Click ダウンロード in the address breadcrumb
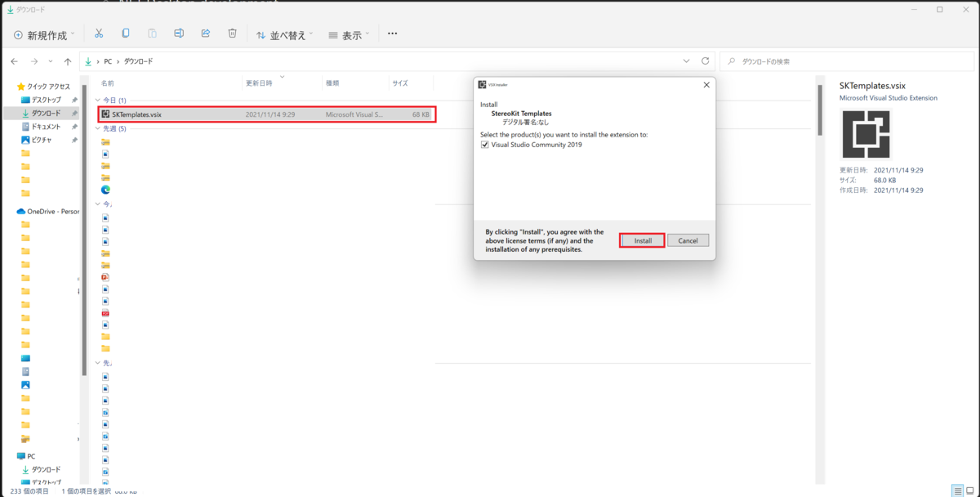Viewport: 980px width, 497px height. 138,61
